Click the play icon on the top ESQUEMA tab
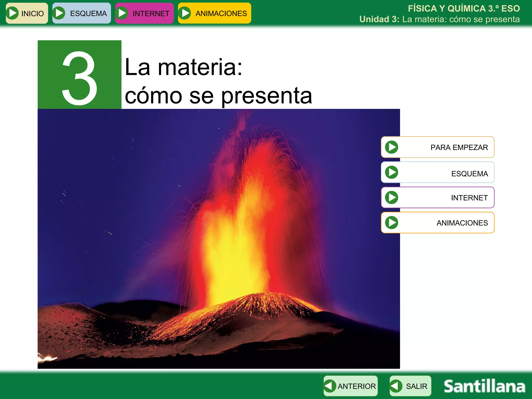Image resolution: width=532 pixels, height=399 pixels. [59, 13]
